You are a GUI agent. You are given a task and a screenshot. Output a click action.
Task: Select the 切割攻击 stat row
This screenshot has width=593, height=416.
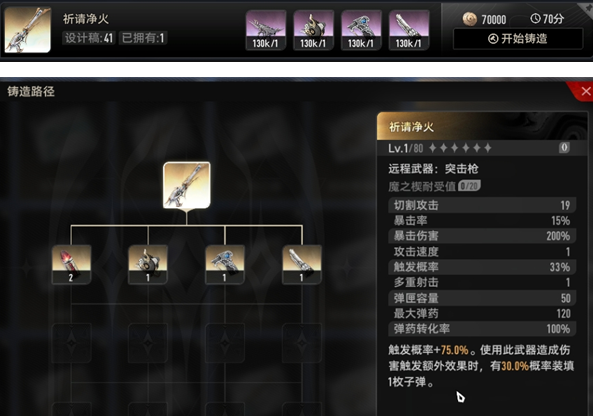(482, 205)
